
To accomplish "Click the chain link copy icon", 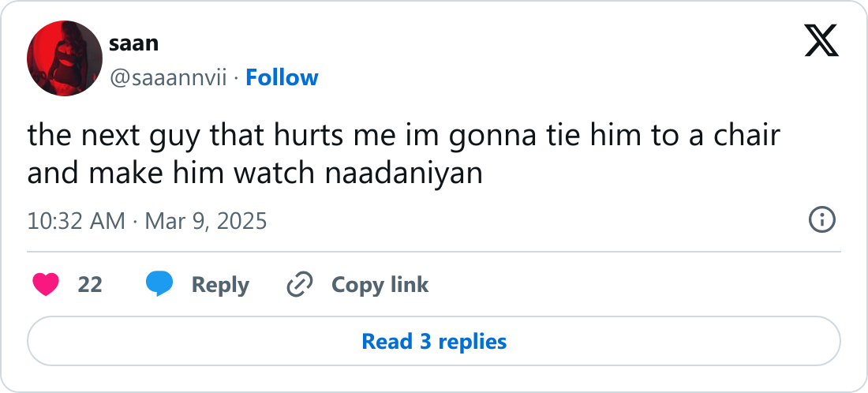I will point(300,284).
